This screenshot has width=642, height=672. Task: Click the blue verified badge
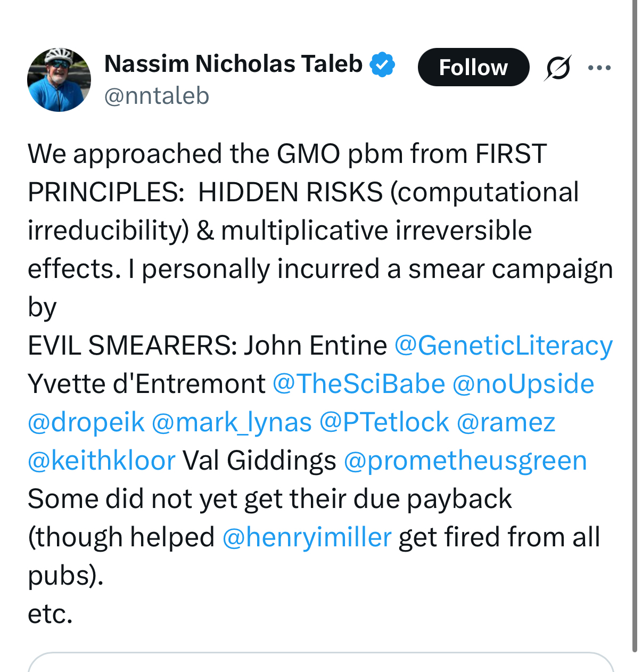coord(382,64)
